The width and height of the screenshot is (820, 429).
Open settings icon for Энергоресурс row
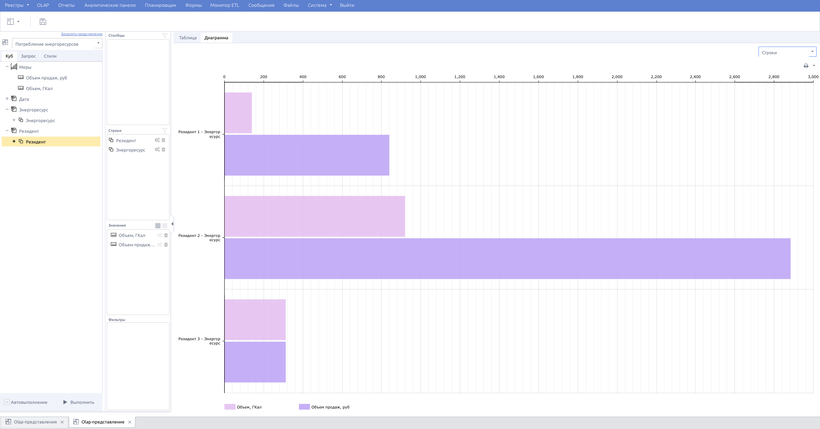(x=157, y=150)
